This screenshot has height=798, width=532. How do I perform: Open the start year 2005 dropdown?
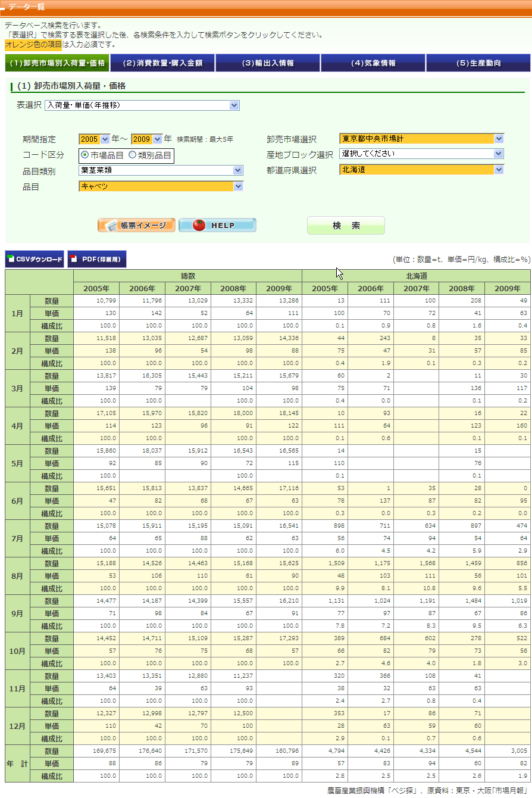95,139
